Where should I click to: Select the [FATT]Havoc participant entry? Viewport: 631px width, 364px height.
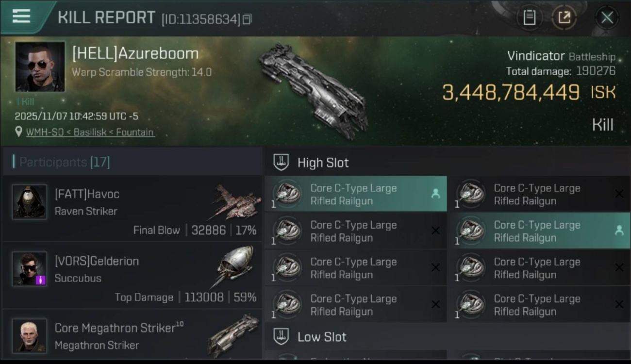tap(132, 209)
